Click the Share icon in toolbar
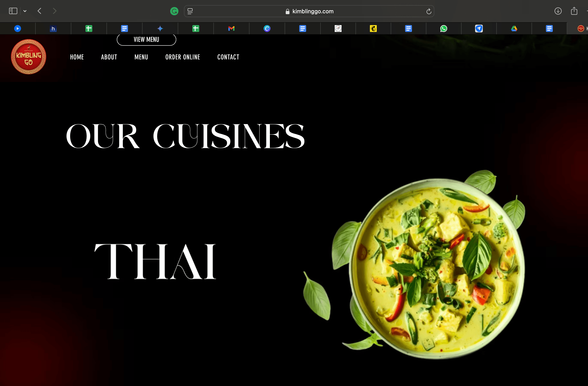Viewport: 588px width, 386px height. pos(574,11)
